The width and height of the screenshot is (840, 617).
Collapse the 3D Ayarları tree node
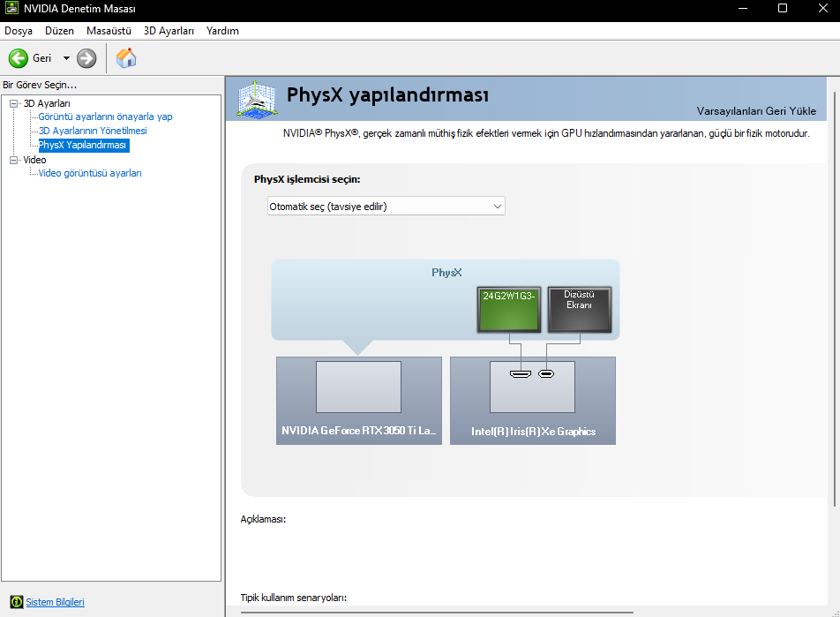click(14, 103)
